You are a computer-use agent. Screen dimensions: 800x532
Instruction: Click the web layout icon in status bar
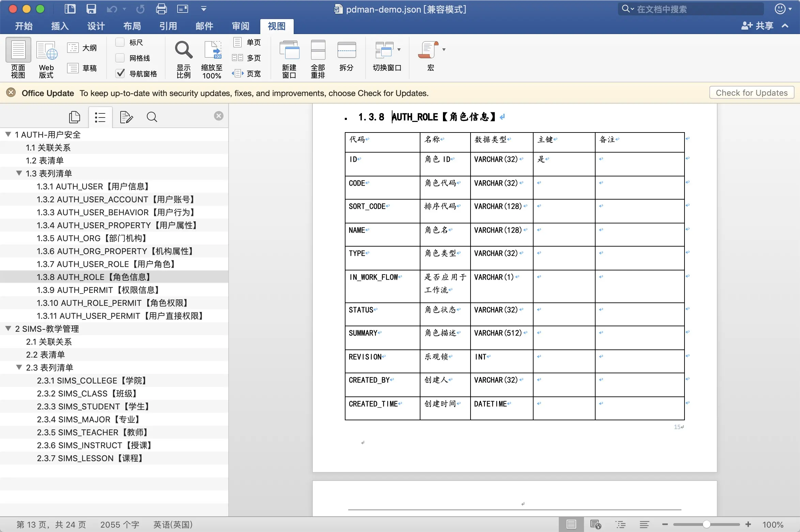596,525
